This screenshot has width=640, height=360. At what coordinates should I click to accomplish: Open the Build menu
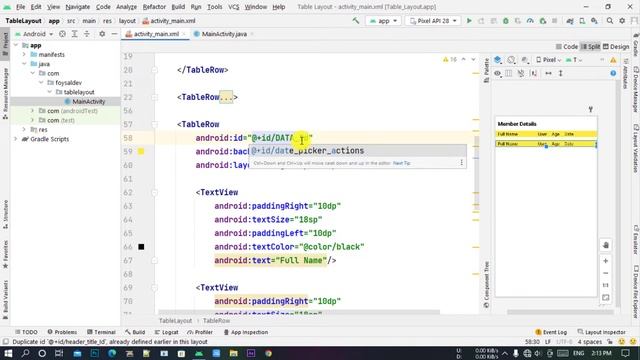click(x=178, y=7)
